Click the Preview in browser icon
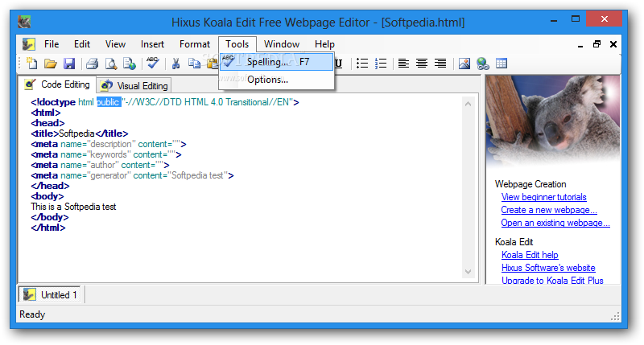The width and height of the screenshot is (644, 345). 130,64
